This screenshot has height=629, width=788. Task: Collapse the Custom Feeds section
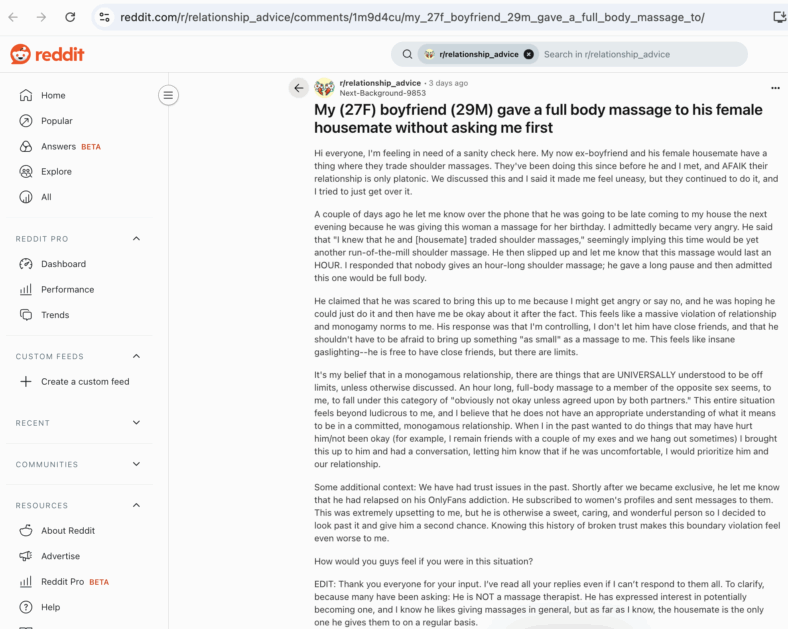coord(136,356)
